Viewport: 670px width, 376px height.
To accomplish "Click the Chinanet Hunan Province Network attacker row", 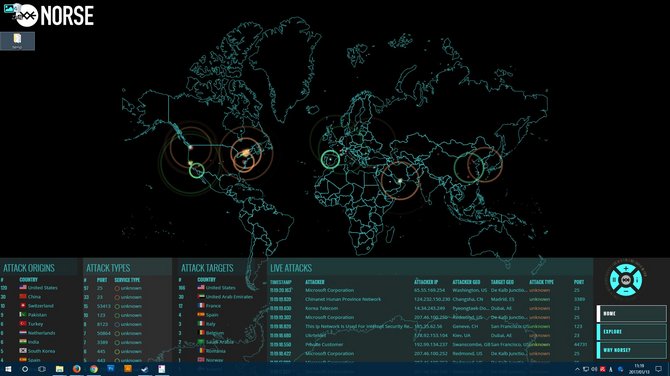I will (x=429, y=299).
